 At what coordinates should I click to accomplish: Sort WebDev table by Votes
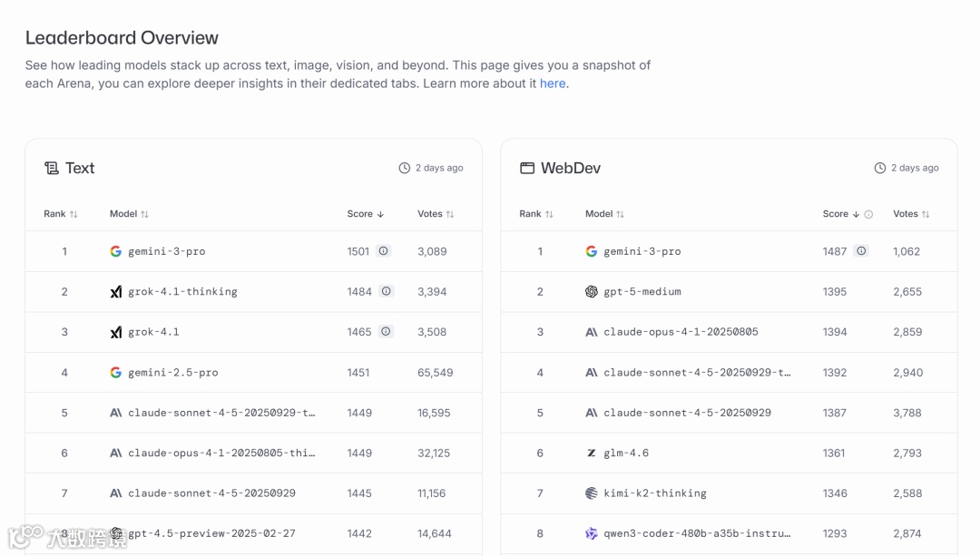click(911, 214)
